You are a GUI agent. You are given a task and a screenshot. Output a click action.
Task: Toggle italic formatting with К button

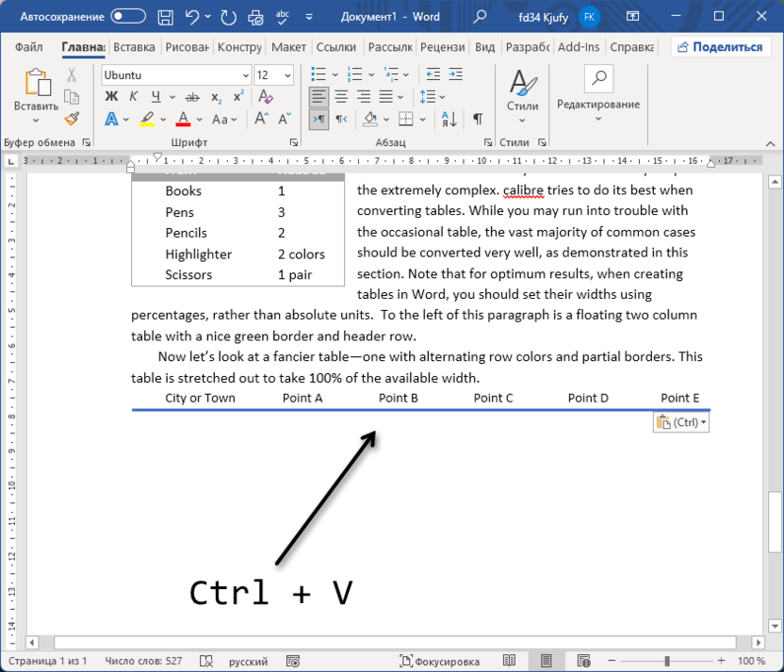coord(134,96)
